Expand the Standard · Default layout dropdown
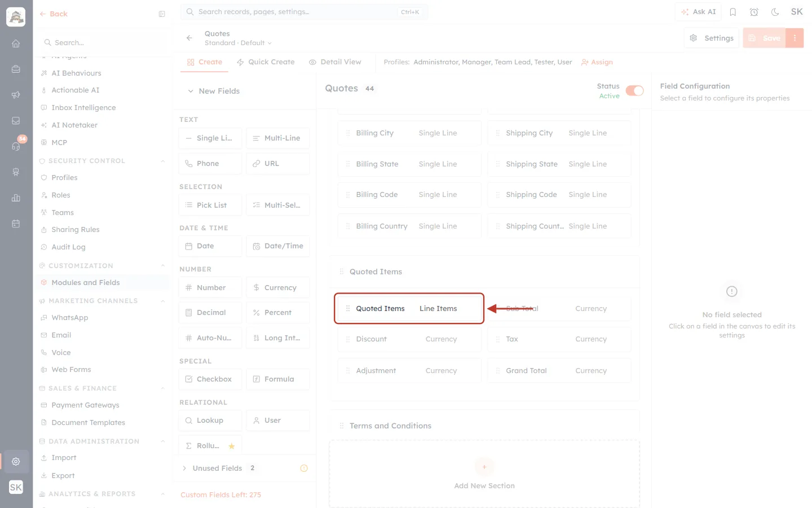 pyautogui.click(x=238, y=43)
